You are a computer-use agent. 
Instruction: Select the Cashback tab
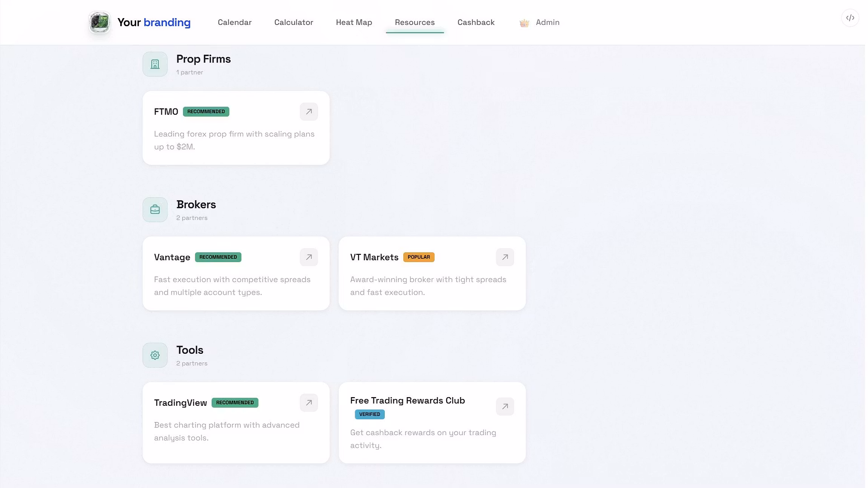click(476, 22)
